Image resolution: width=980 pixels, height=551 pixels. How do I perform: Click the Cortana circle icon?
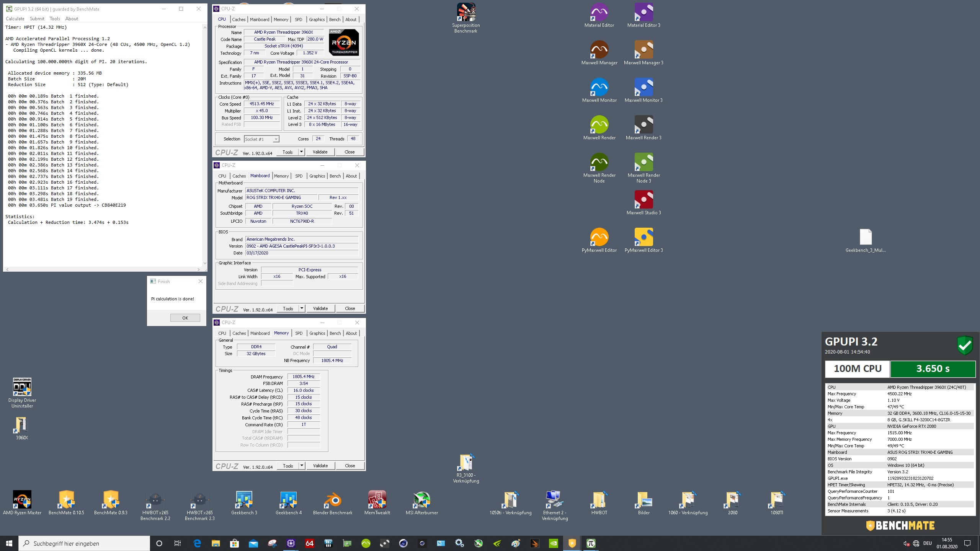(159, 543)
